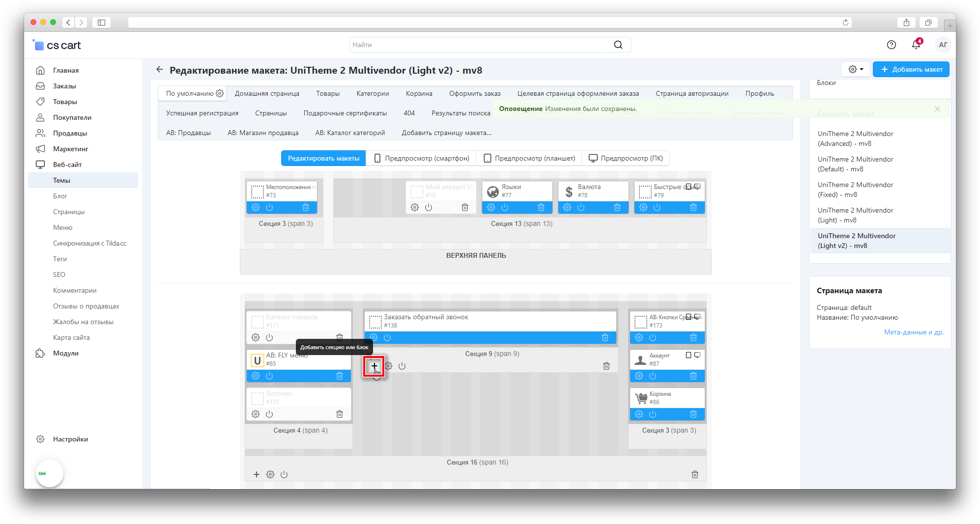This screenshot has height=524, width=980.
Task: Delete the Заказать обратный звонок block
Action: pos(605,337)
